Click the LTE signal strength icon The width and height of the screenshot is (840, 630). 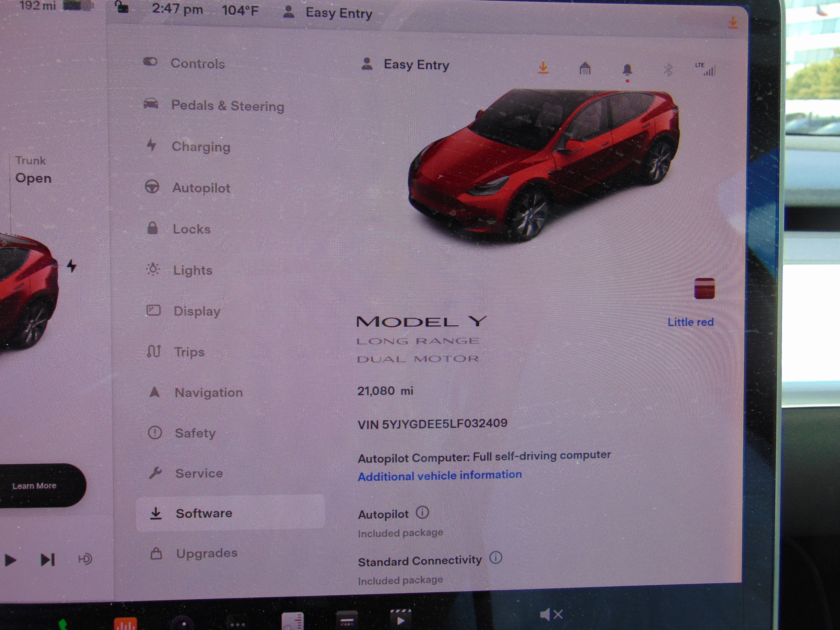pyautogui.click(x=706, y=69)
